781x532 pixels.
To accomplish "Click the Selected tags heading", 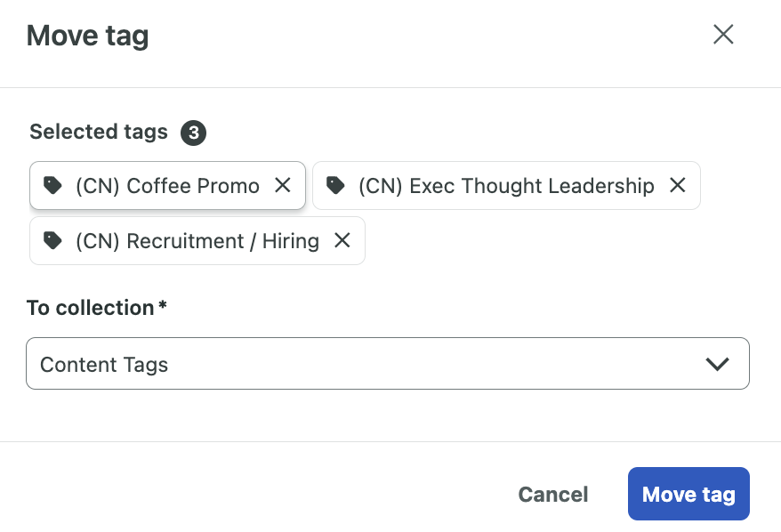I will (x=99, y=133).
